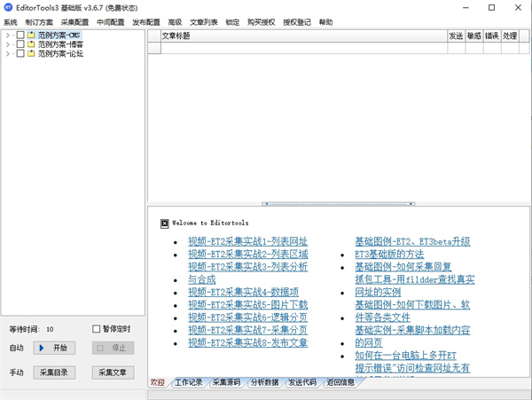The height and width of the screenshot is (400, 532).
Task: Open link ET3基础版的方法
Action: click(x=389, y=255)
